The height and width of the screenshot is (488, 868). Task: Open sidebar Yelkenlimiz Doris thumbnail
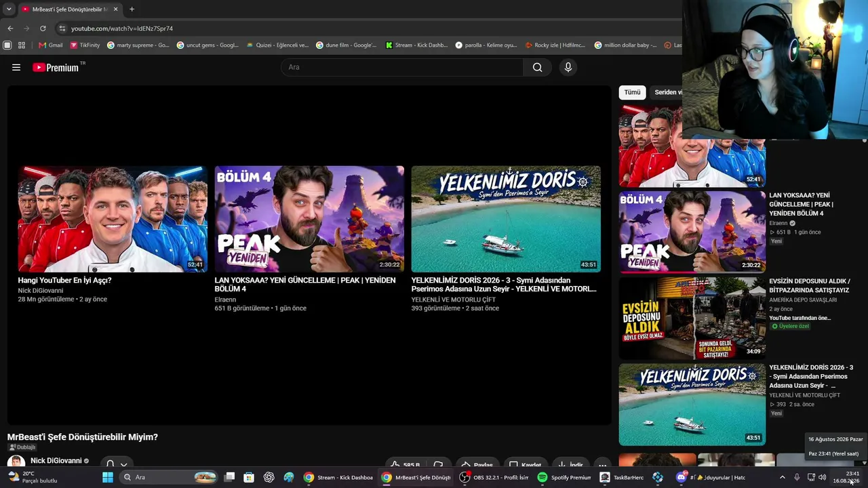point(692,405)
